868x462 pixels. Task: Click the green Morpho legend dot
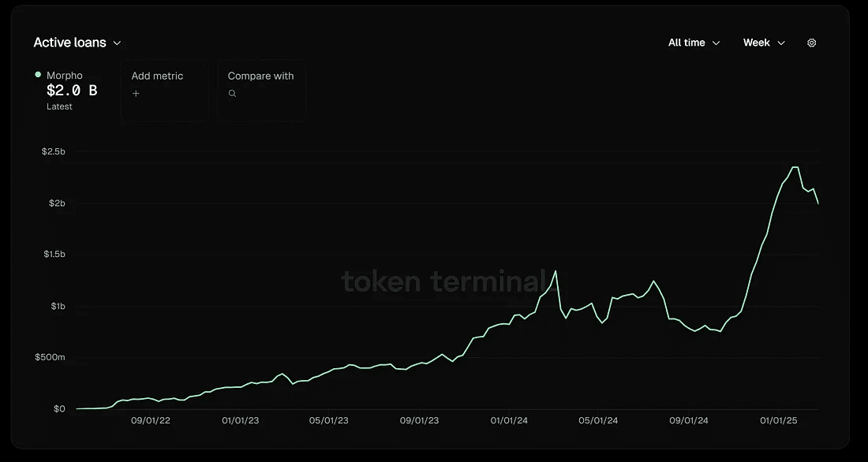tap(38, 75)
